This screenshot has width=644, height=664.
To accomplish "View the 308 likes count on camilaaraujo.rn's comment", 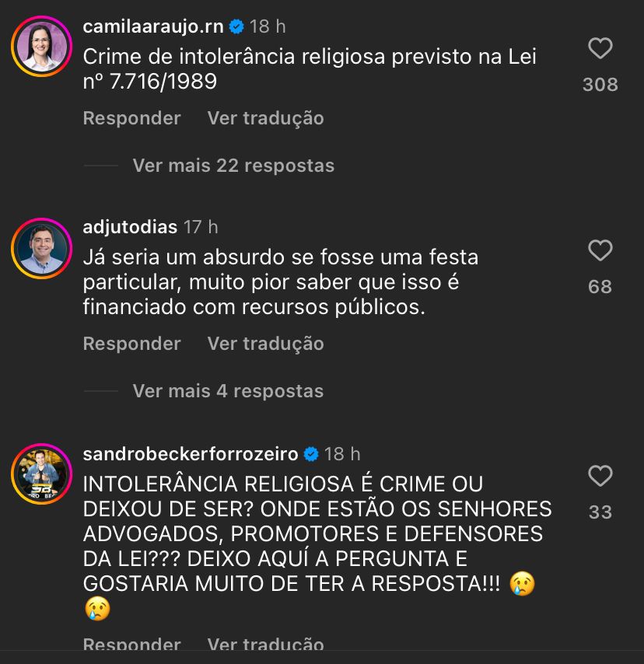I will tap(600, 85).
